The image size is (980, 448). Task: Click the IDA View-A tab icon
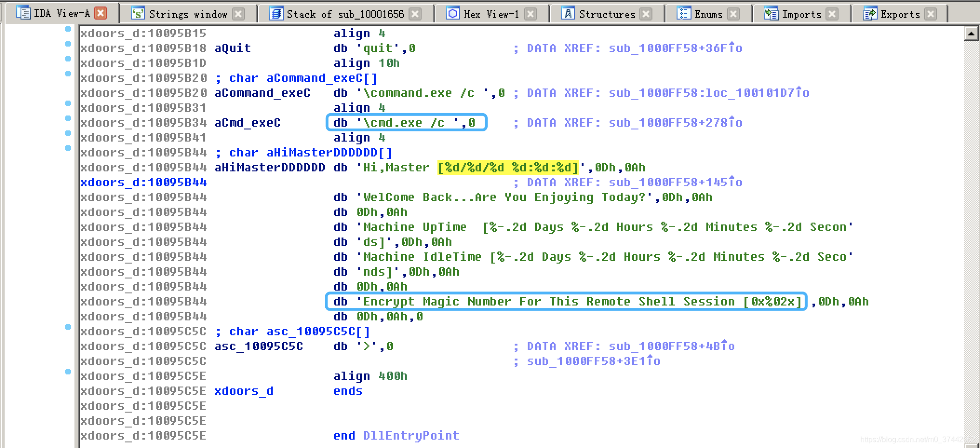point(23,13)
